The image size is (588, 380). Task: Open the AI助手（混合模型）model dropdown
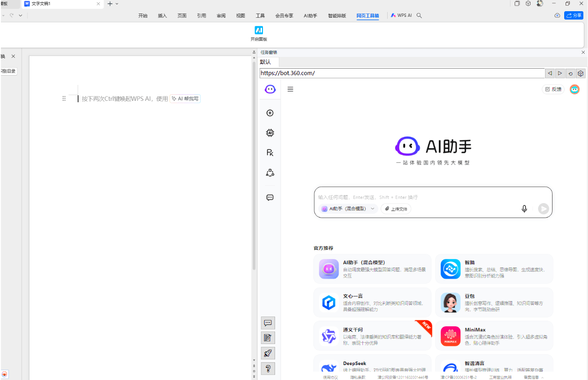point(349,209)
